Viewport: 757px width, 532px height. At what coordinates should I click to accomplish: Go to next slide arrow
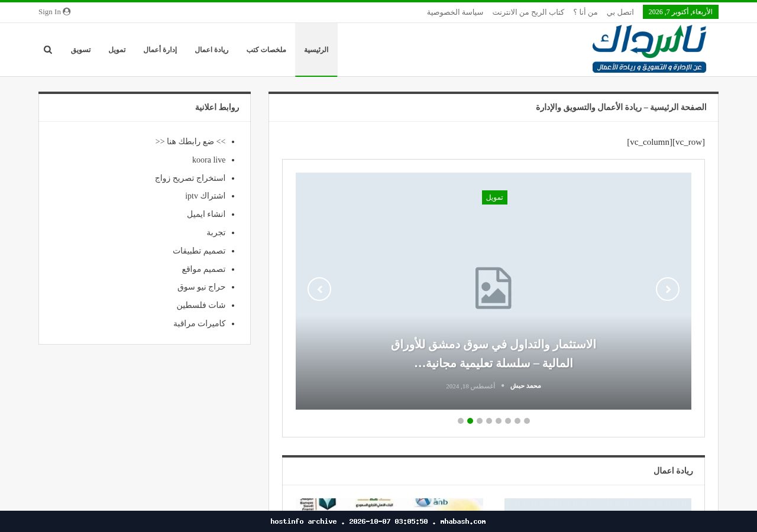point(668,289)
